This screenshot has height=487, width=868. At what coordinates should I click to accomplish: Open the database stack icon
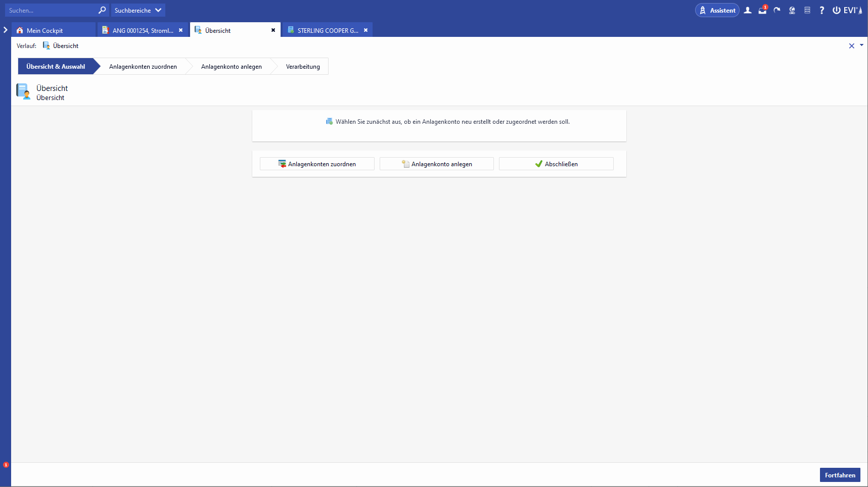[807, 10]
